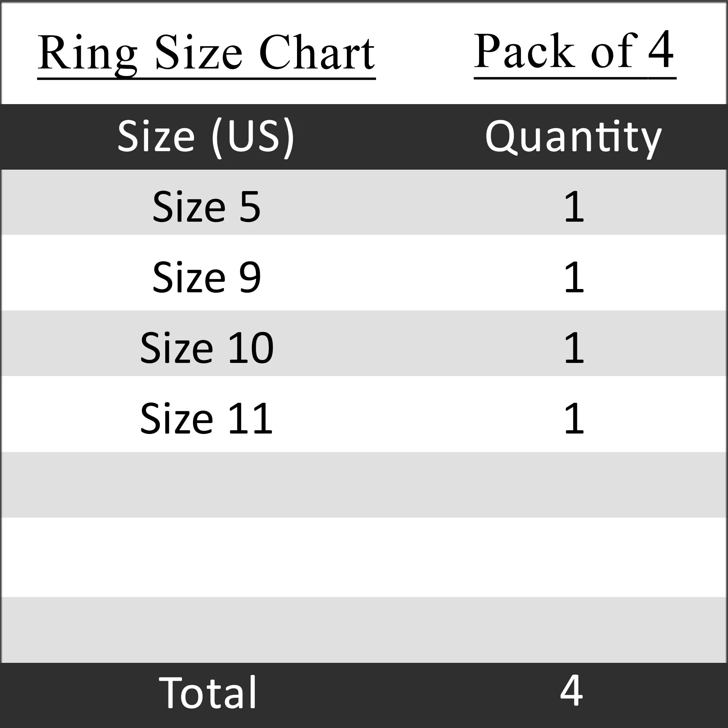
Task: Click the Size (US) column header
Action: point(206,136)
